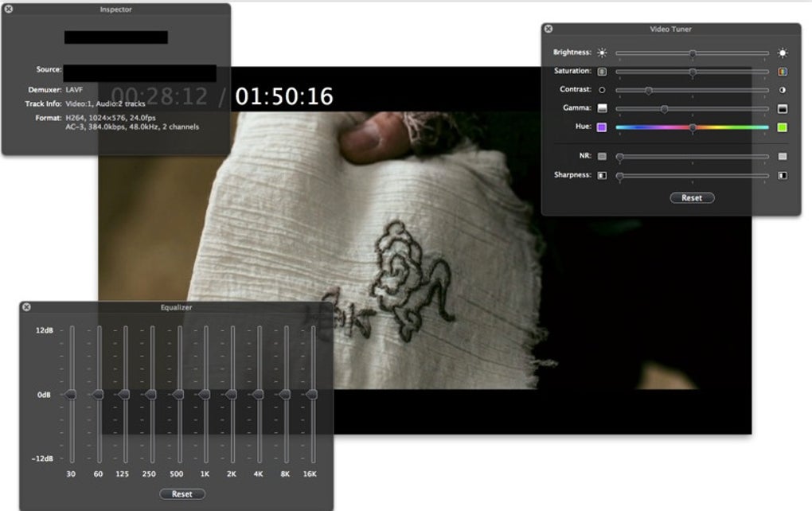Image resolution: width=812 pixels, height=511 pixels.
Task: Click the Hue rainbow slider knob
Action: point(693,128)
